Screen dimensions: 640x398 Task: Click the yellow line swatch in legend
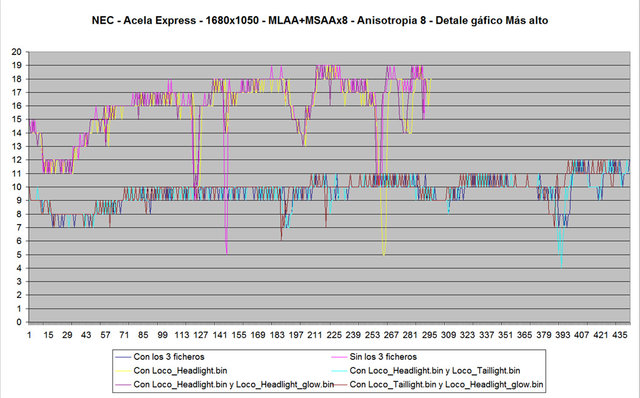123,371
